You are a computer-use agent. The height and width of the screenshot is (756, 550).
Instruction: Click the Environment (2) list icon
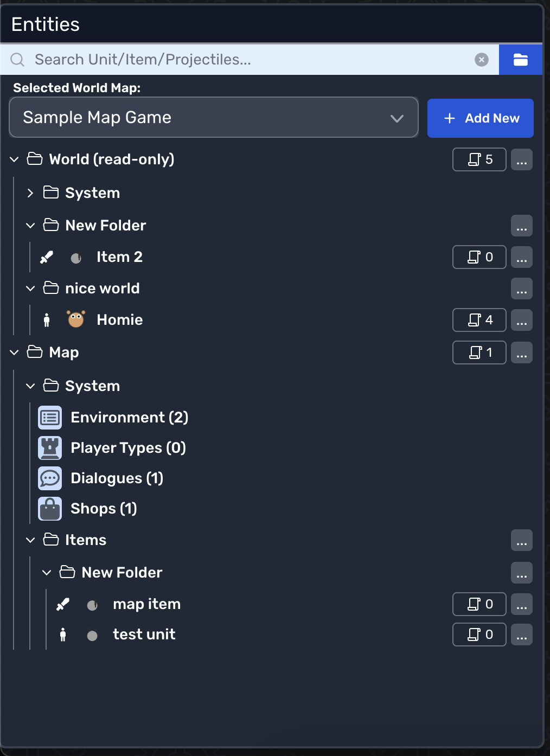[x=50, y=418]
